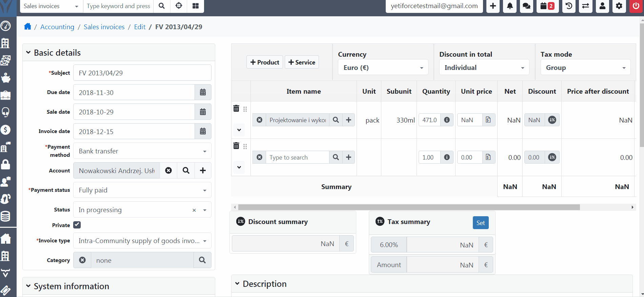Click the Subject input field

click(142, 73)
